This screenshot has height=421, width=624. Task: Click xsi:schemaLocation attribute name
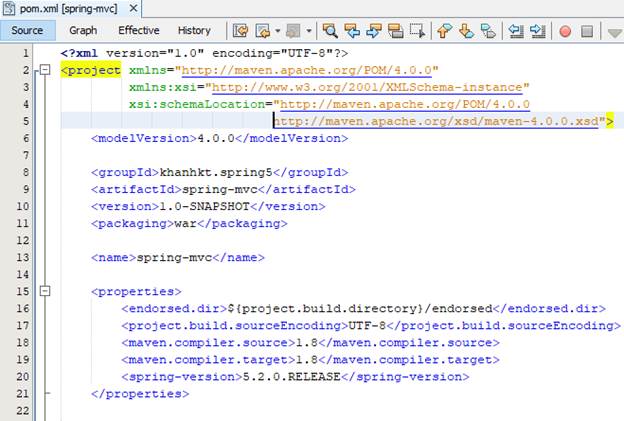[x=197, y=104]
